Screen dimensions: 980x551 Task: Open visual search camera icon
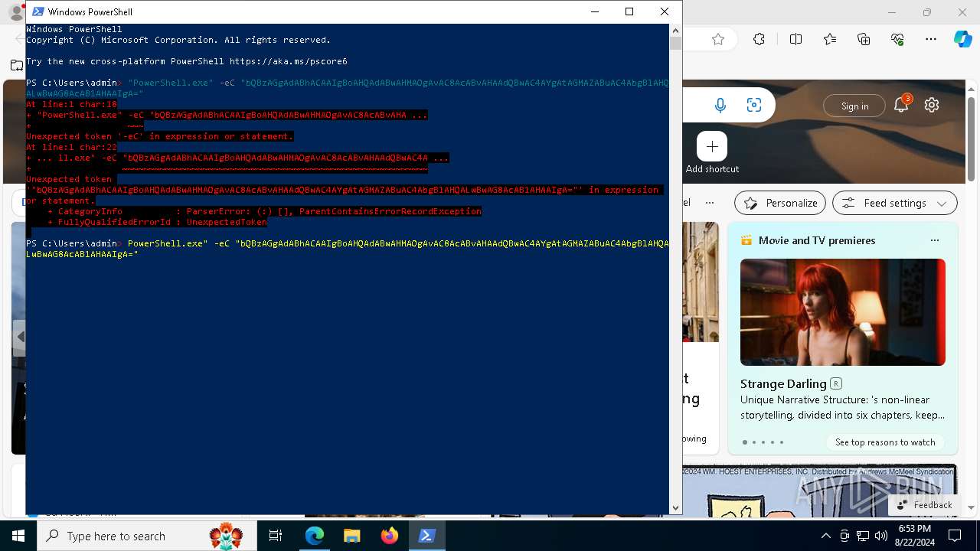754,106
